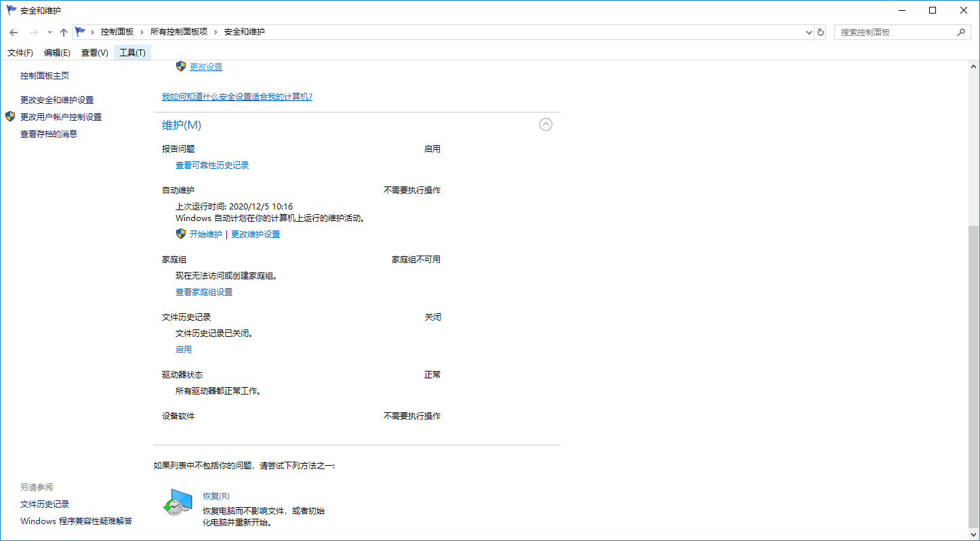Open 查看可靠性历史记录
This screenshot has height=541, width=980.
(212, 165)
